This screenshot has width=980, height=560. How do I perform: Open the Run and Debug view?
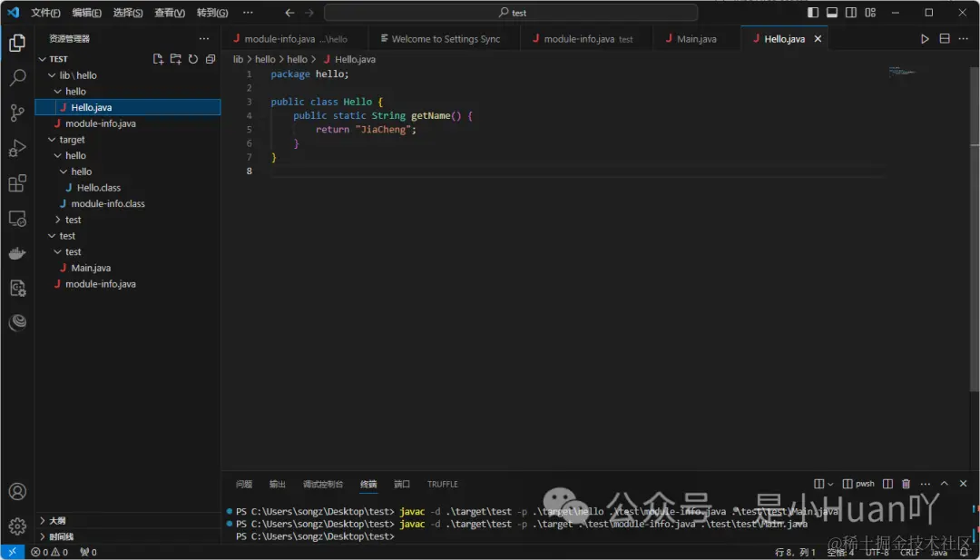point(17,148)
